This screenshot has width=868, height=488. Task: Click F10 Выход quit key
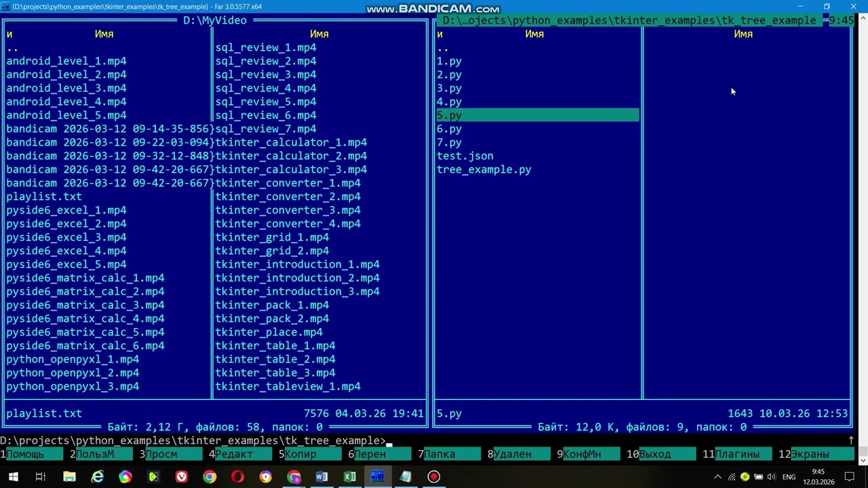660,454
